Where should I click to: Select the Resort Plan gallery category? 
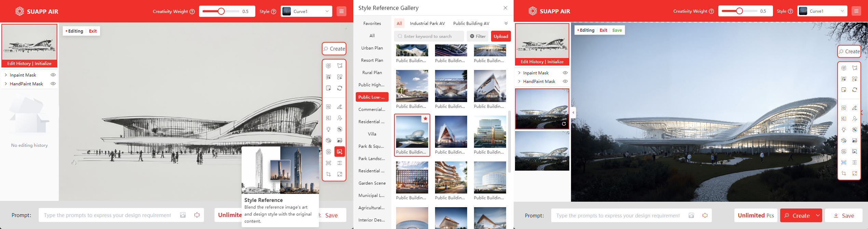click(372, 60)
